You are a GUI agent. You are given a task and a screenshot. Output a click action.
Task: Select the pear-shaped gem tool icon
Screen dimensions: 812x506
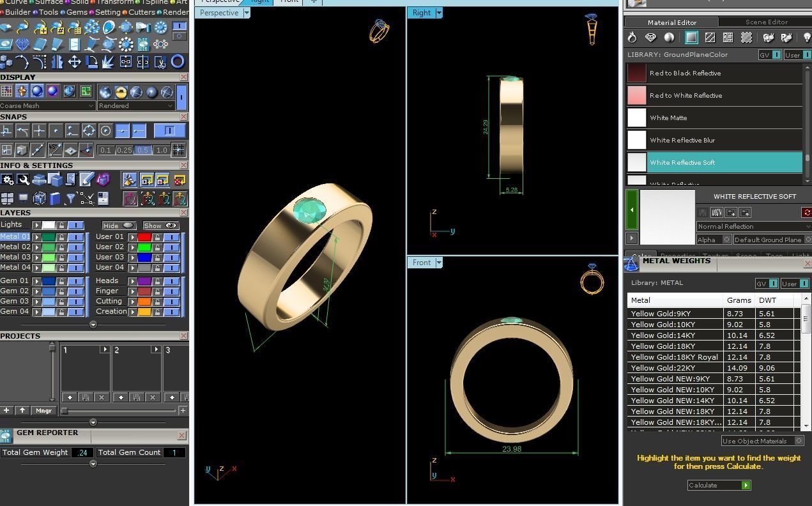109,27
